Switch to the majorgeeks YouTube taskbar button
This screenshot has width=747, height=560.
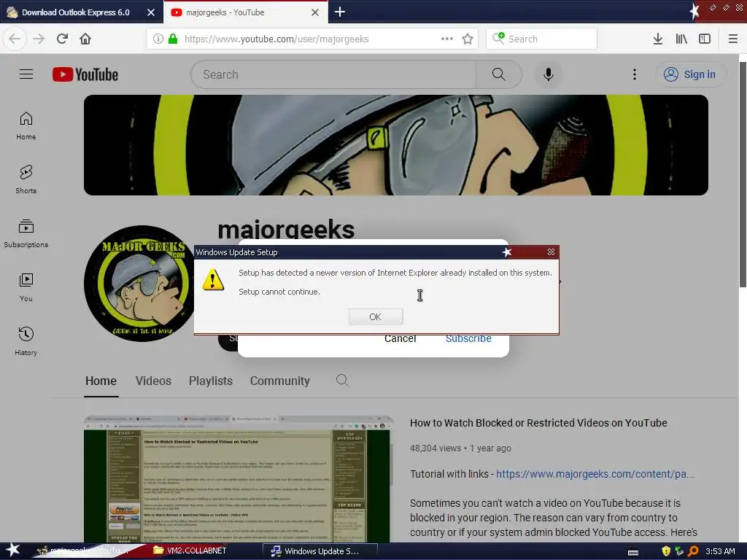coord(84,551)
